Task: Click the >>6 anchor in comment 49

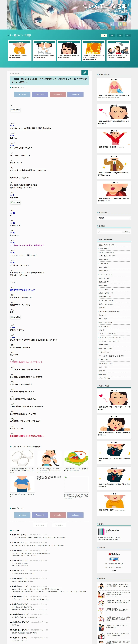Action: 12,195
